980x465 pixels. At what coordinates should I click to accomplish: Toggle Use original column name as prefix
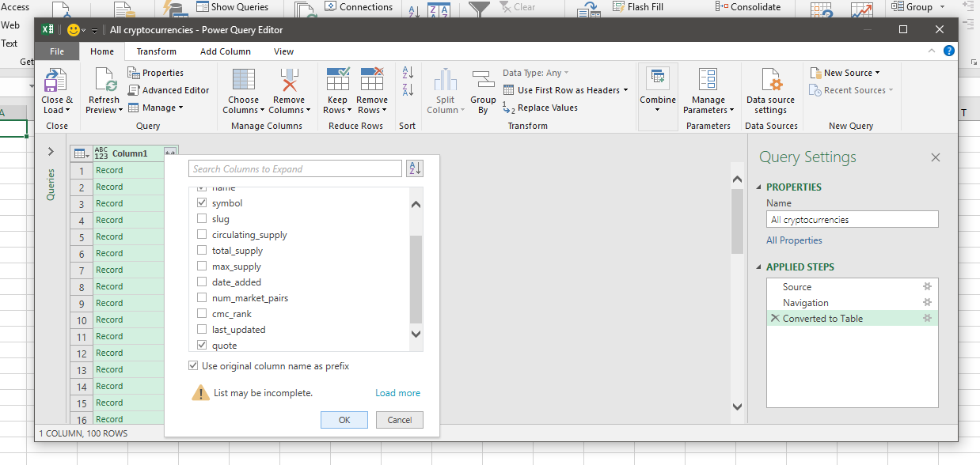point(193,366)
